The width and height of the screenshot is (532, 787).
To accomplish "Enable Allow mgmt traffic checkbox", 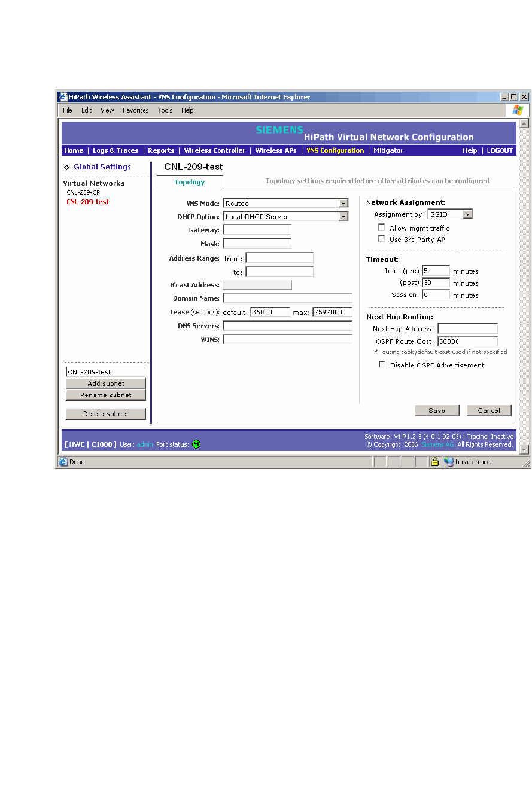I will point(382,228).
